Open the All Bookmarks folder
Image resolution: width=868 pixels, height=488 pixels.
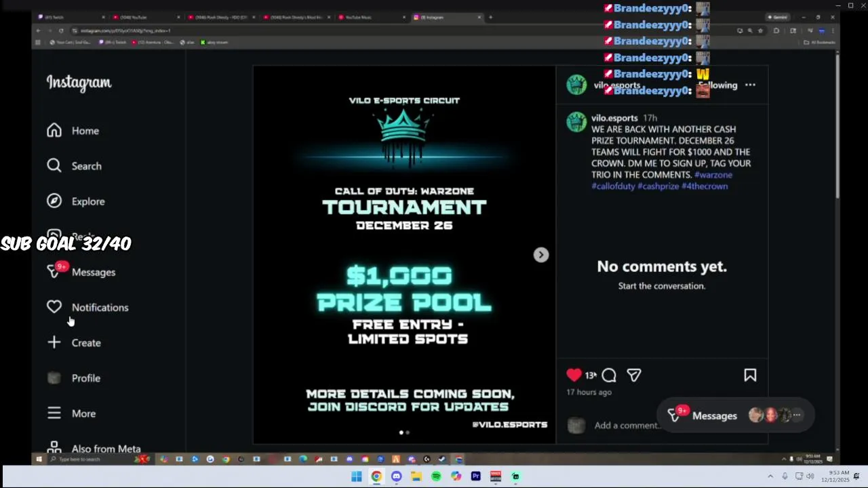[x=819, y=42]
